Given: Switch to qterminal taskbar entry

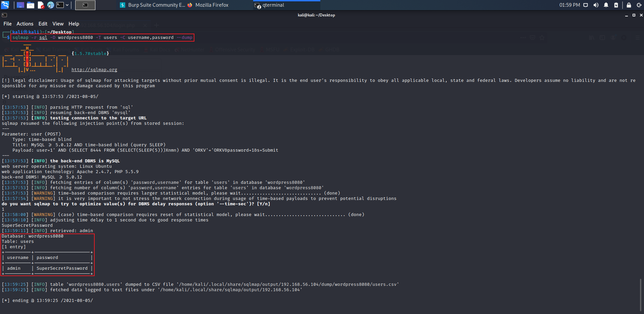Looking at the screenshot, I should [286, 5].
